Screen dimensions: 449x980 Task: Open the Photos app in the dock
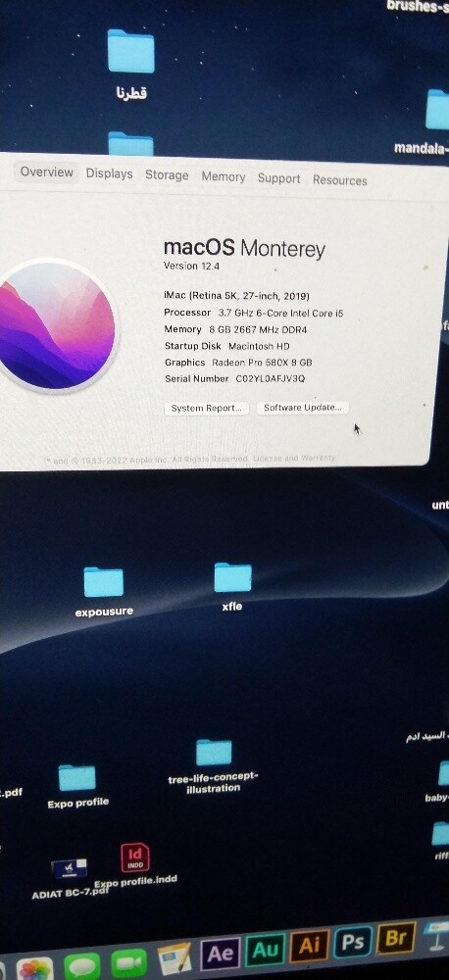(x=35, y=968)
